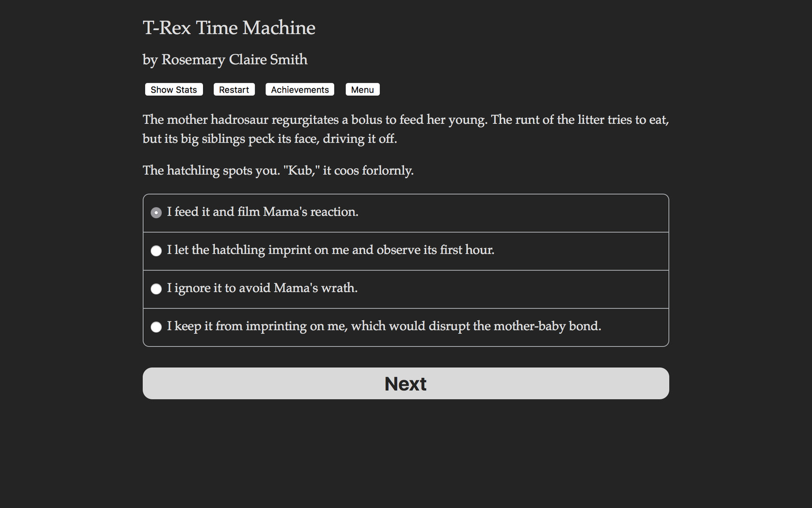This screenshot has height=508, width=812.
Task: Click the paragraph about the mother hadrosaur
Action: [x=405, y=129]
